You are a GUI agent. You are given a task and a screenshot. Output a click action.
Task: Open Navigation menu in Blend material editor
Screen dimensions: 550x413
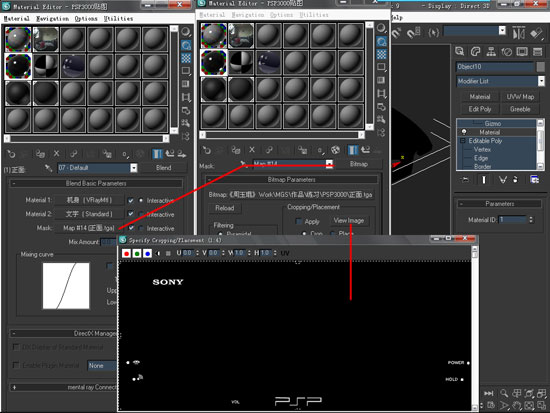tap(52, 19)
